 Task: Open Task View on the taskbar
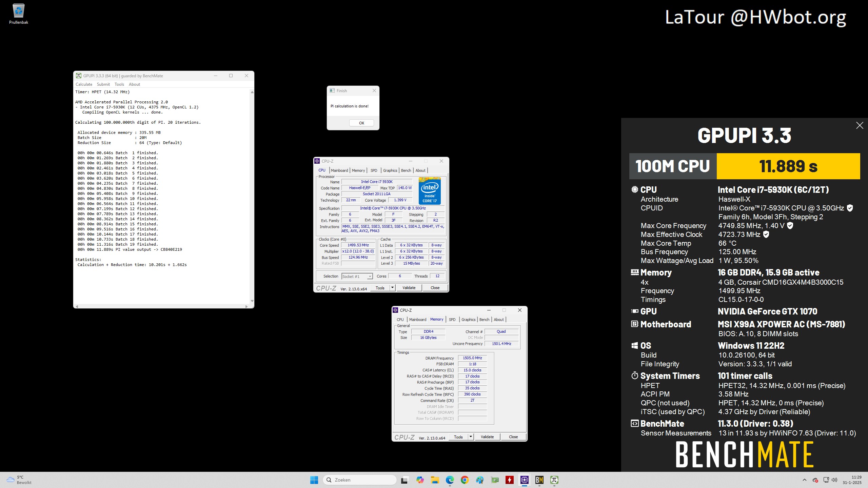404,480
